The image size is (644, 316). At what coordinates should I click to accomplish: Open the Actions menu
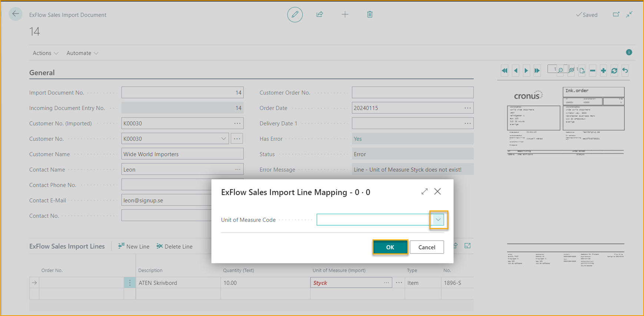(x=46, y=53)
